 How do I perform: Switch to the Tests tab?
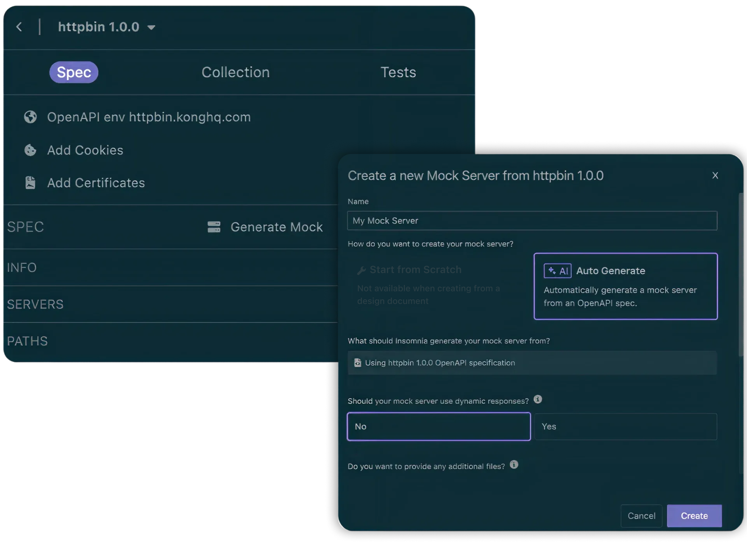point(398,72)
